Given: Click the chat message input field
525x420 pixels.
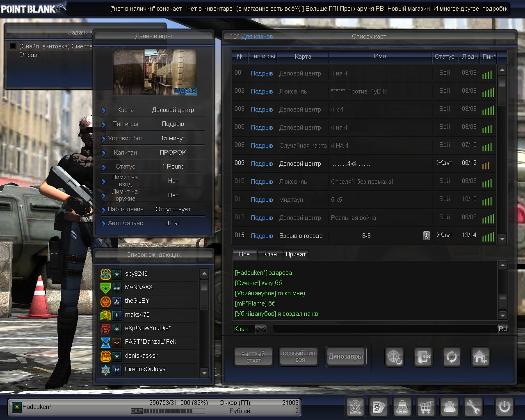Looking at the screenshot, I should click(385, 329).
